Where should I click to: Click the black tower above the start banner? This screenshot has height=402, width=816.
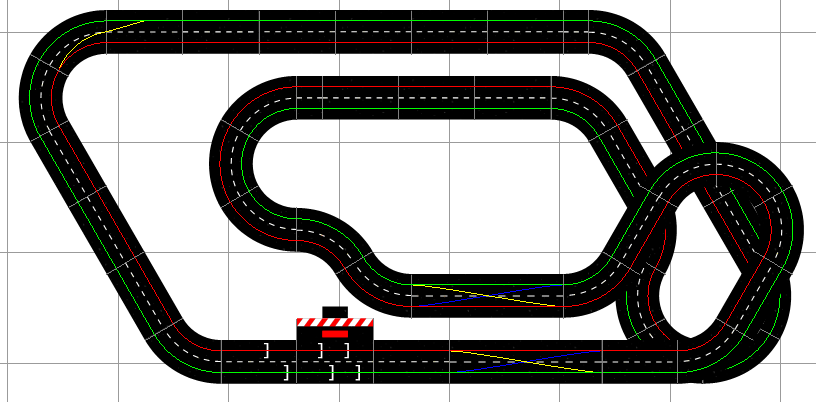[x=335, y=311]
